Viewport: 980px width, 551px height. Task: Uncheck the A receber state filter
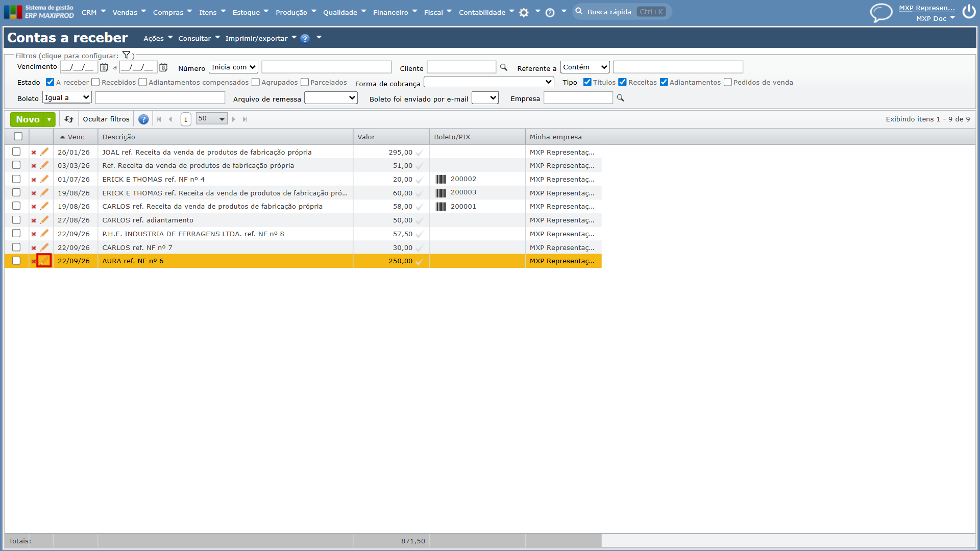tap(50, 82)
